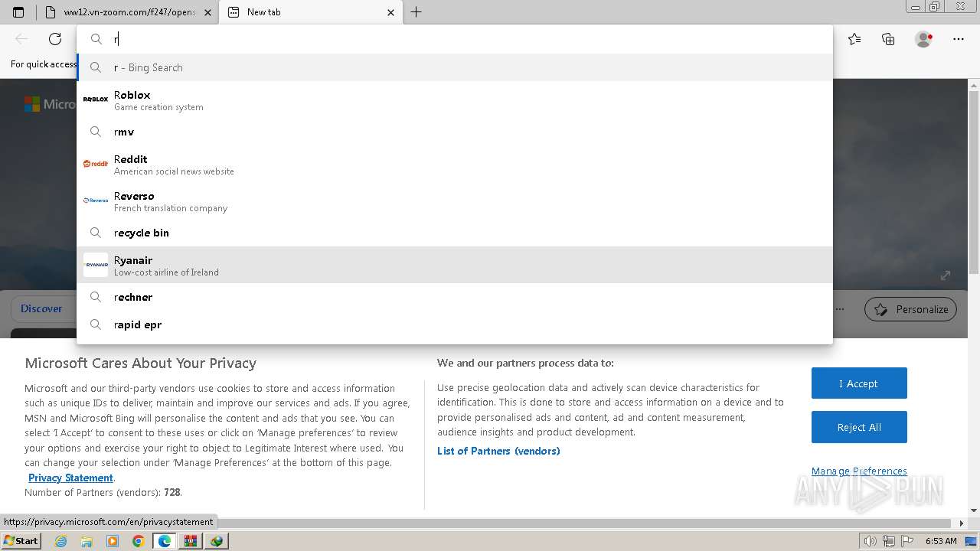Click the horizontal scrollbar right arrow
The image size is (980, 551).
[962, 523]
